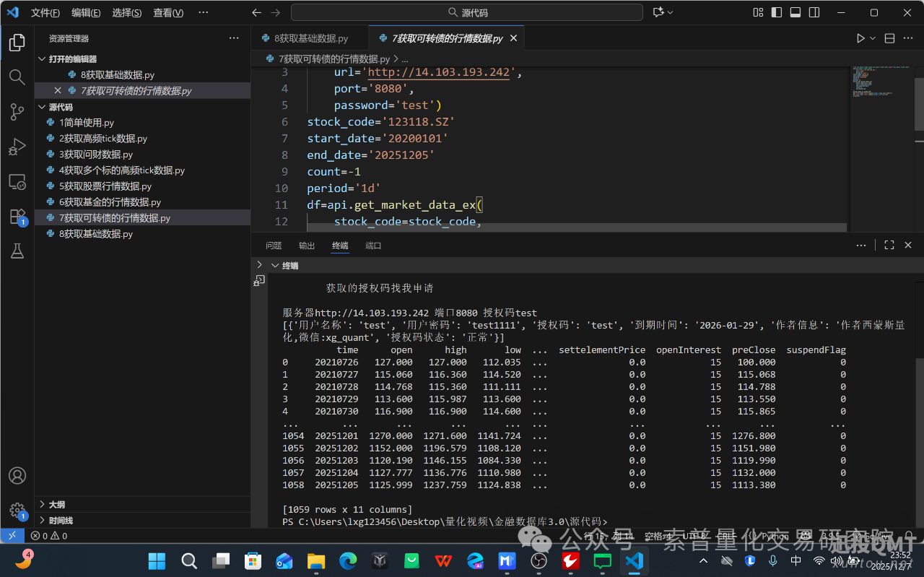Switch to the 8获取基础数据.py editor tab
Viewport: 924px width, 577px height.
[310, 38]
